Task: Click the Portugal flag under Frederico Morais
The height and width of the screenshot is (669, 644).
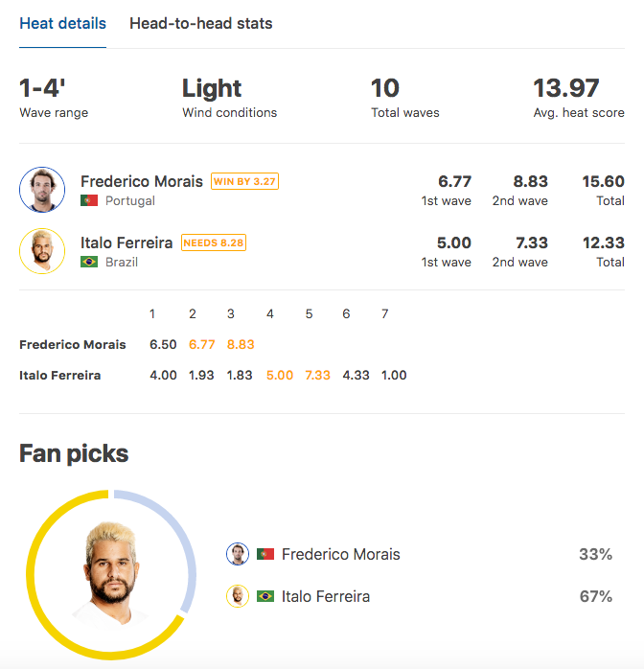Action: click(89, 200)
